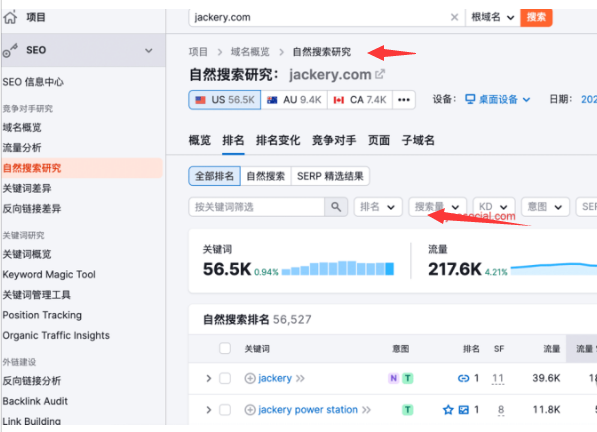Open 关键词差异 in sidebar

[x=27, y=188]
